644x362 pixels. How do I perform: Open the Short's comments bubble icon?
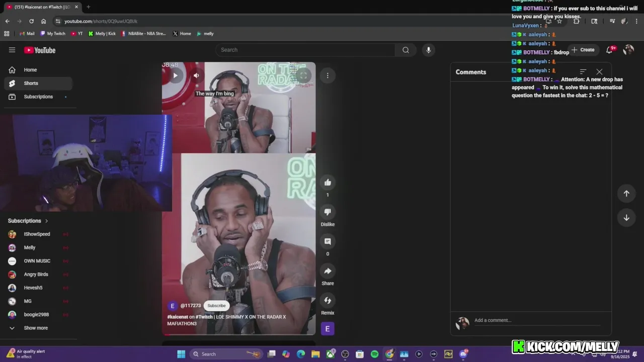point(328,241)
